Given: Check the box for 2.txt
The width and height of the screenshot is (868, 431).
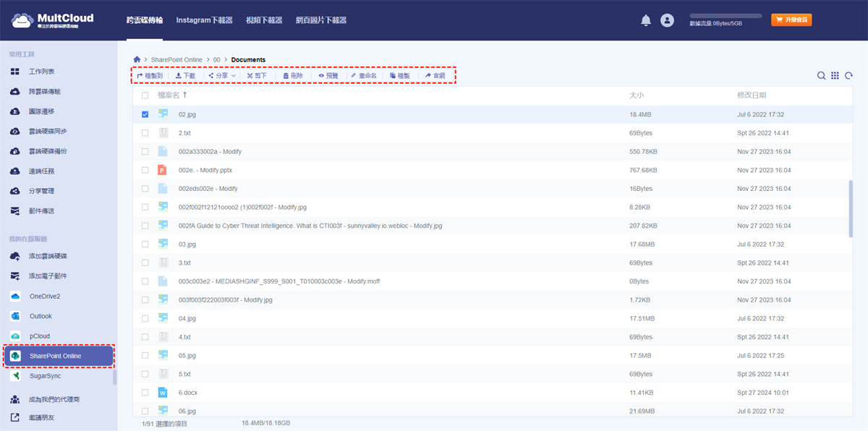Looking at the screenshot, I should tap(145, 133).
